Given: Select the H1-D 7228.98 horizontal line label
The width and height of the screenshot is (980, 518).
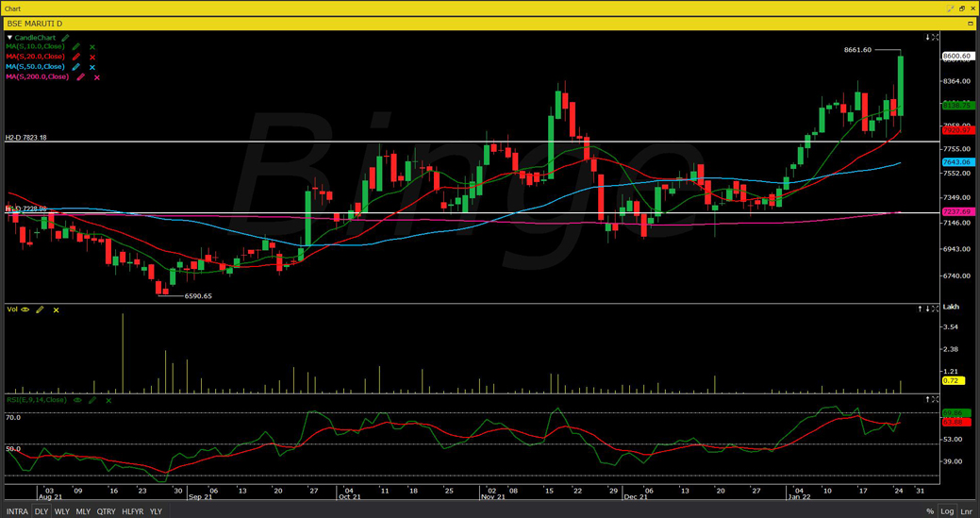Looking at the screenshot, I should click(26, 209).
